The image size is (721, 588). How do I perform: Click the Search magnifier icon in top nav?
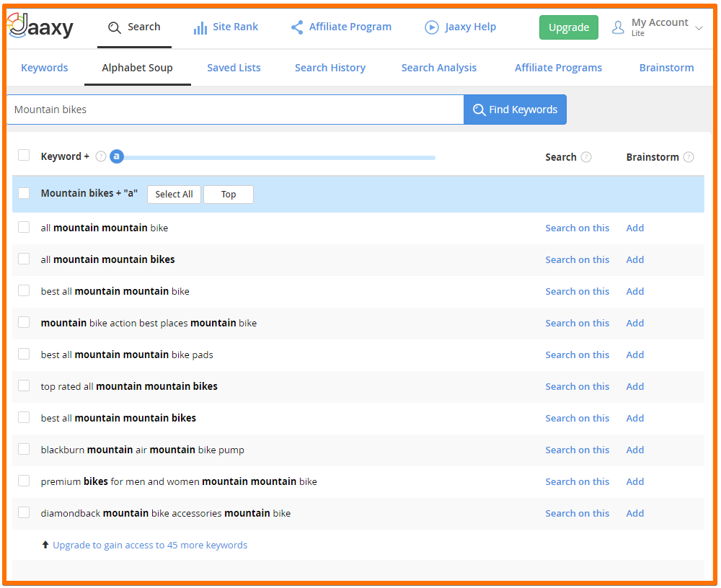coord(114,27)
